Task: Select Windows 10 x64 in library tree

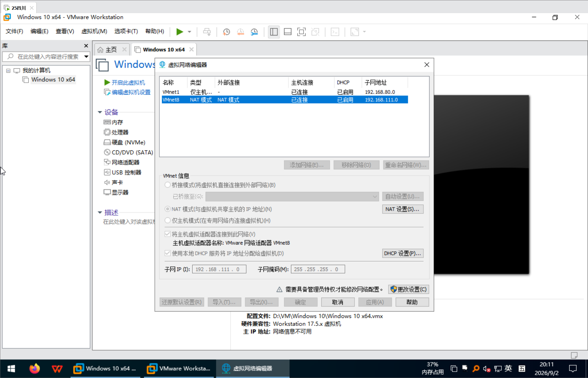Action: point(53,80)
